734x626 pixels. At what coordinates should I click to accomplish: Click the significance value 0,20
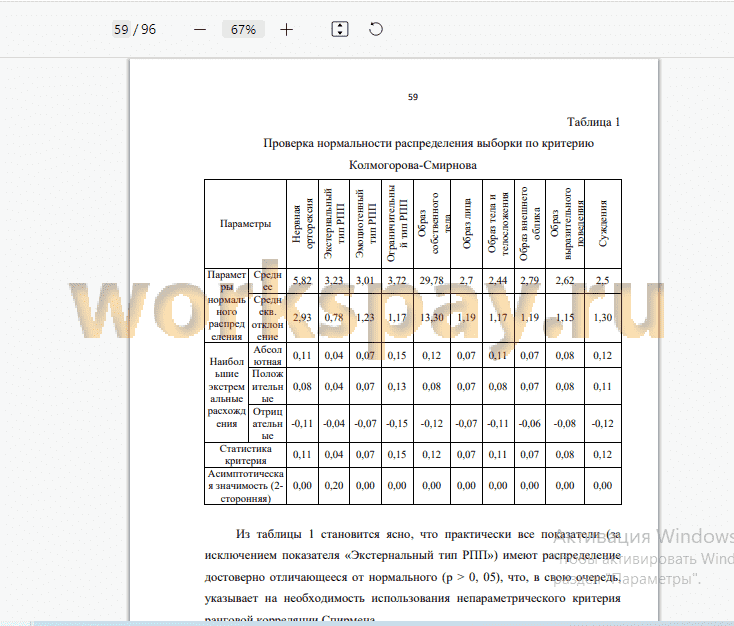point(334,486)
